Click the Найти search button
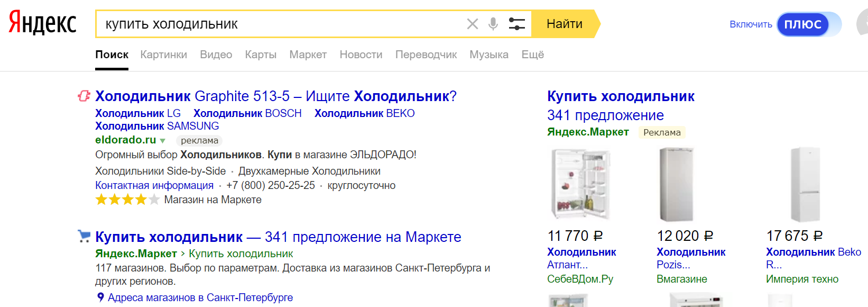868x307 pixels. pyautogui.click(x=565, y=24)
